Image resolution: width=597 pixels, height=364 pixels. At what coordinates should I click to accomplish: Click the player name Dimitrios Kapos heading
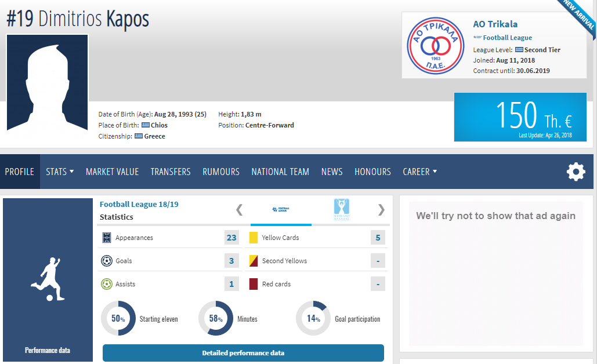[x=93, y=19]
